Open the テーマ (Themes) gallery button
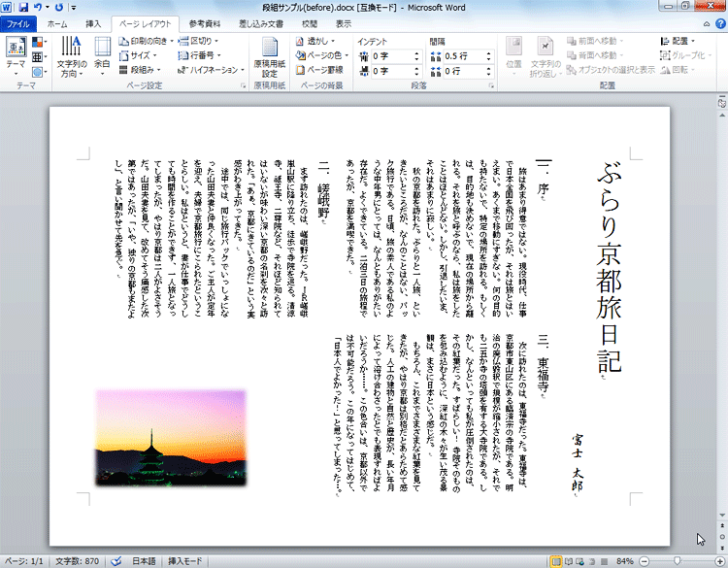The image size is (728, 568). (16, 56)
